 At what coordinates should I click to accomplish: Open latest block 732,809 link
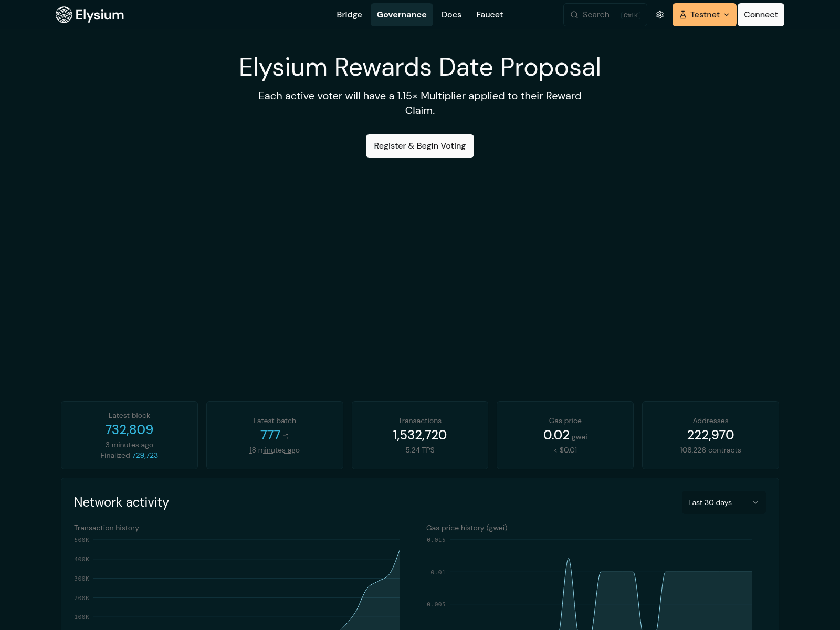click(129, 430)
